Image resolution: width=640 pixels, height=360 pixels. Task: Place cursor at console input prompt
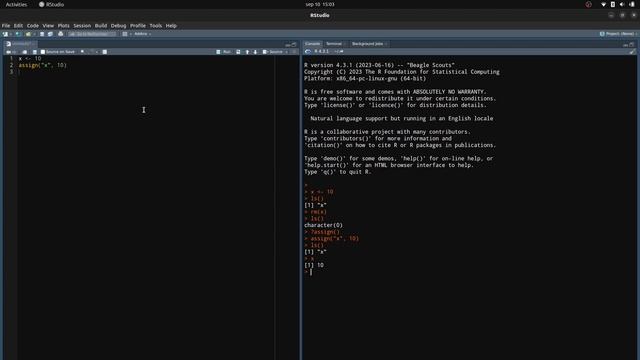click(x=311, y=272)
